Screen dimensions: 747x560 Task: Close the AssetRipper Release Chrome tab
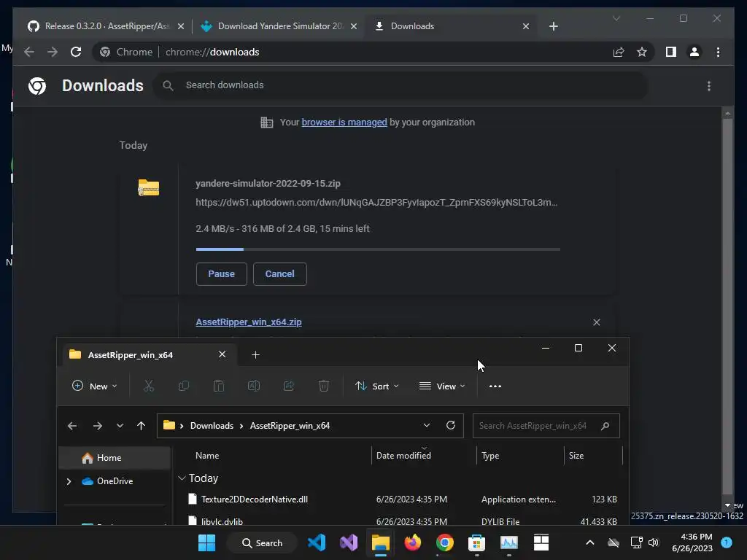click(x=181, y=26)
